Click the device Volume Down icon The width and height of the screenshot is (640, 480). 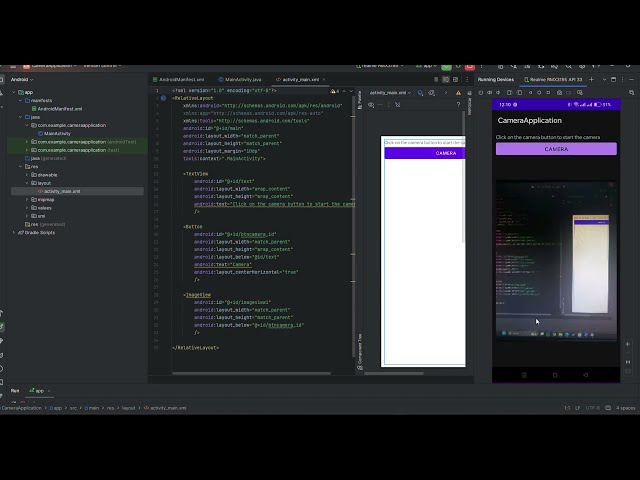tap(498, 93)
